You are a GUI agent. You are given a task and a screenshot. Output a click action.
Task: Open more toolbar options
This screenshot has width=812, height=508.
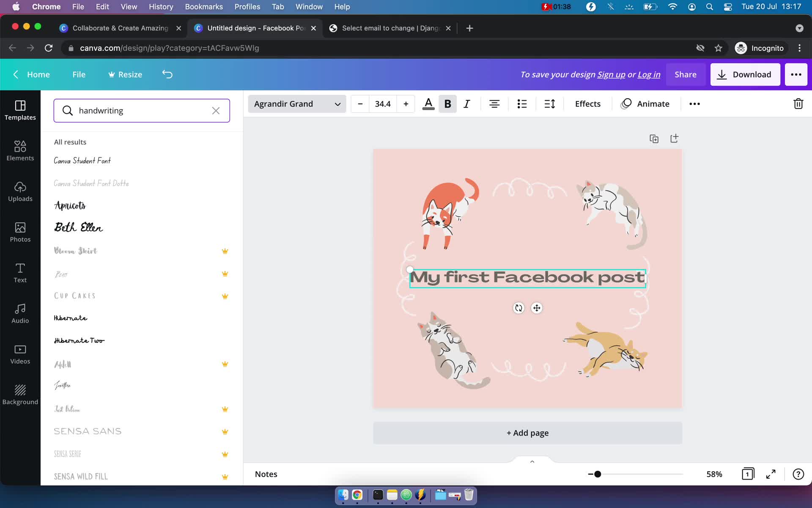[x=694, y=104]
